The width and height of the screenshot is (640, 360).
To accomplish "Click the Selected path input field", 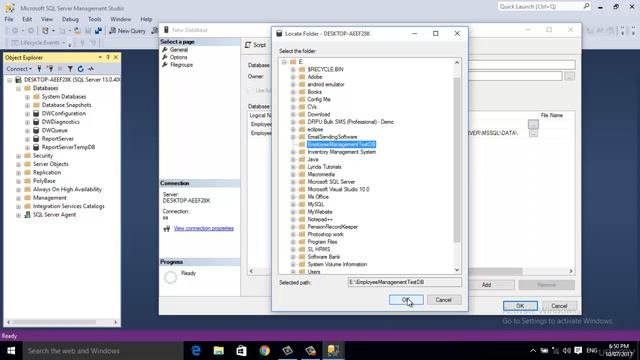I will point(404,282).
